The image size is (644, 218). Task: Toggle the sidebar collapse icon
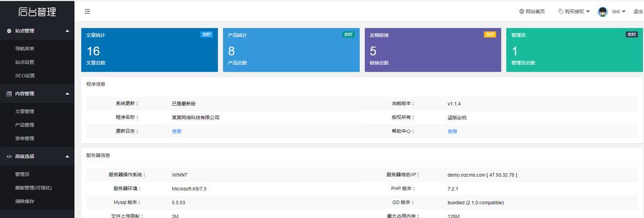[87, 11]
